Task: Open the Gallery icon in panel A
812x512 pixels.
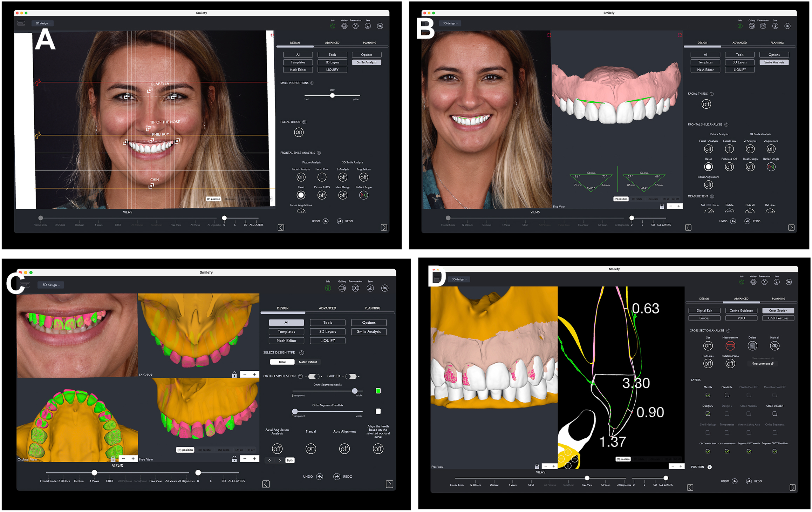Action: coord(344,26)
